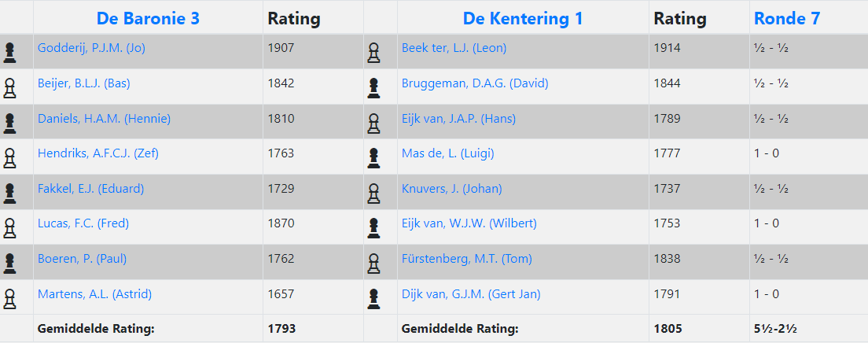The image size is (868, 343).
Task: Open the De Kentering 1 team link
Action: click(523, 18)
